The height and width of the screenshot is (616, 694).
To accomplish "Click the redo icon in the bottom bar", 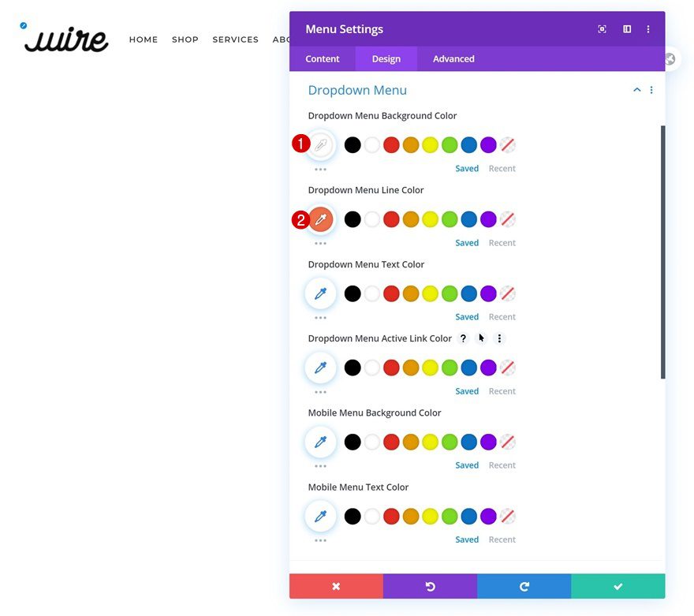I will [x=524, y=586].
